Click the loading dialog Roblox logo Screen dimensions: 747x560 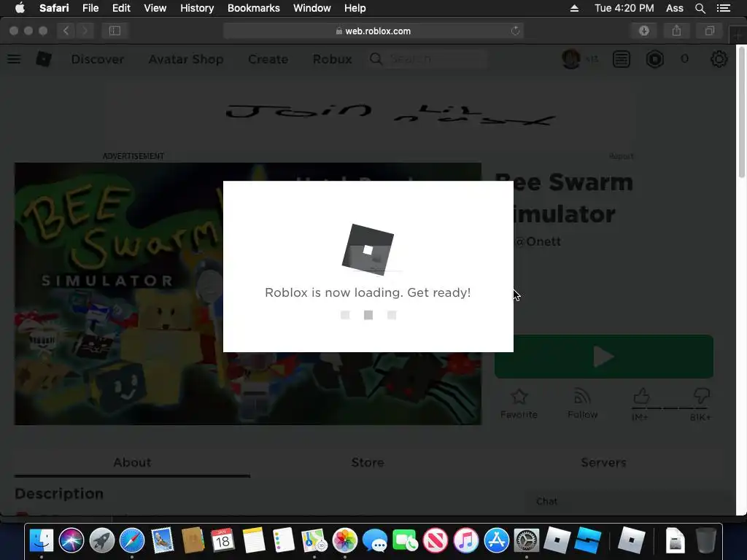click(368, 249)
